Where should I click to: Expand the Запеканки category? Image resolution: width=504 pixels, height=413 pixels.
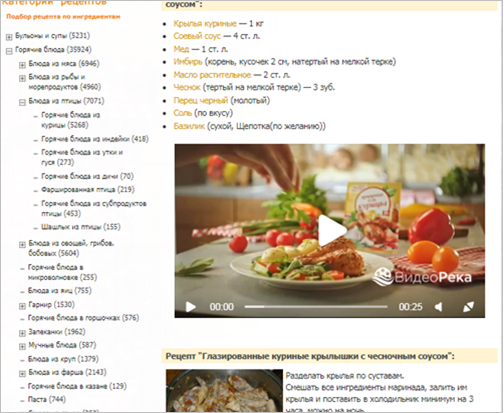[22, 333]
